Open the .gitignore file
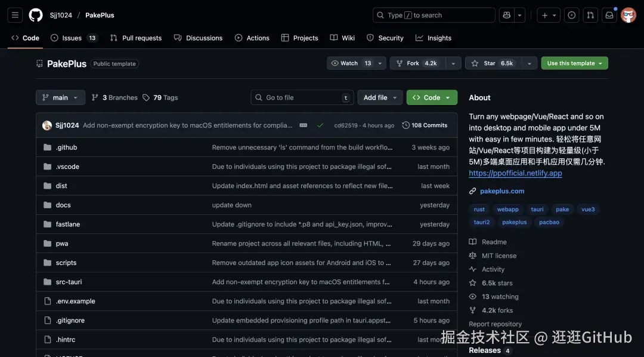The image size is (644, 357). [x=70, y=321]
